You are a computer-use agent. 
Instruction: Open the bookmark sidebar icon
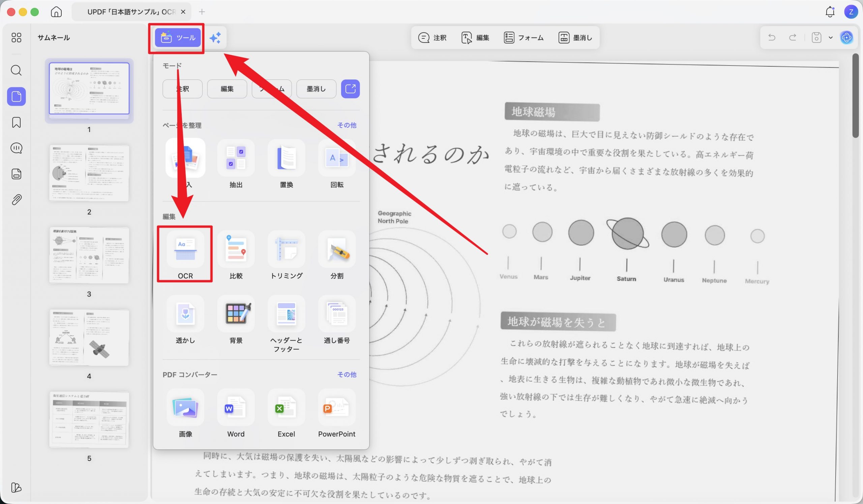click(16, 122)
